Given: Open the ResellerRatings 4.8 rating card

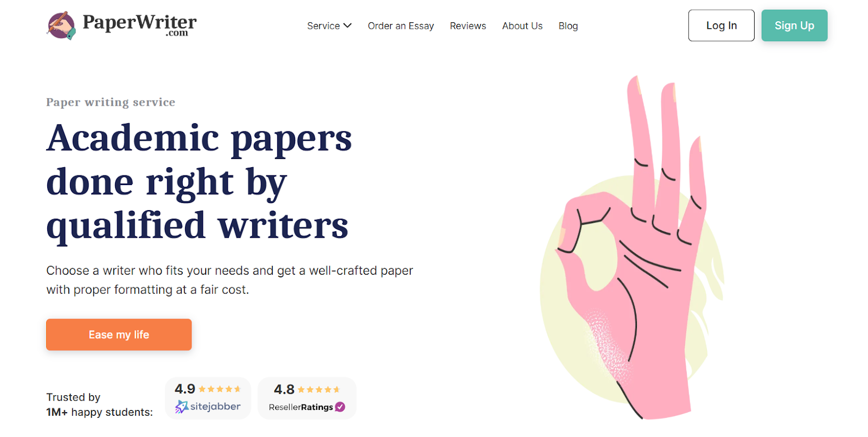Looking at the screenshot, I should point(307,398).
